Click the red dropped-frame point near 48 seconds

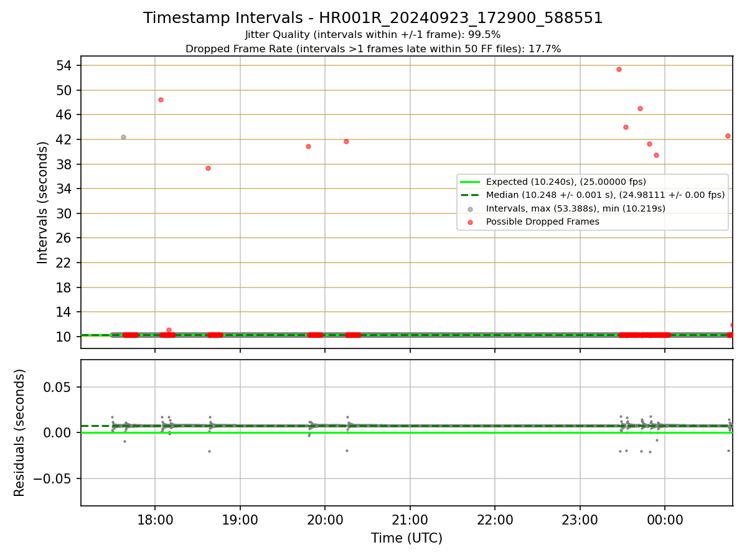(x=161, y=100)
